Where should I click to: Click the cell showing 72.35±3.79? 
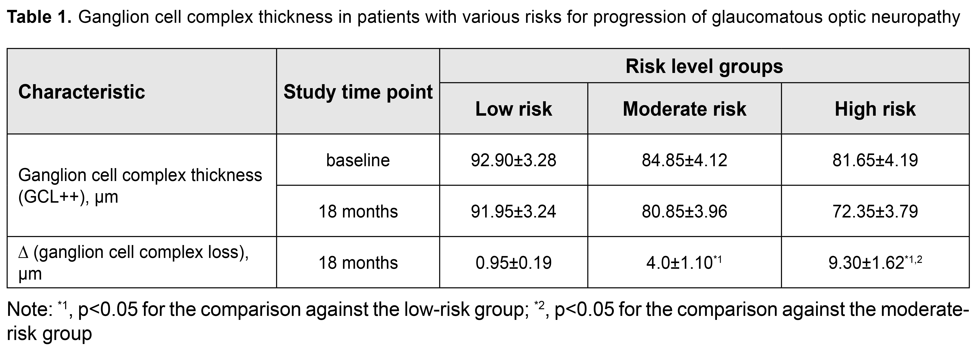point(875,212)
